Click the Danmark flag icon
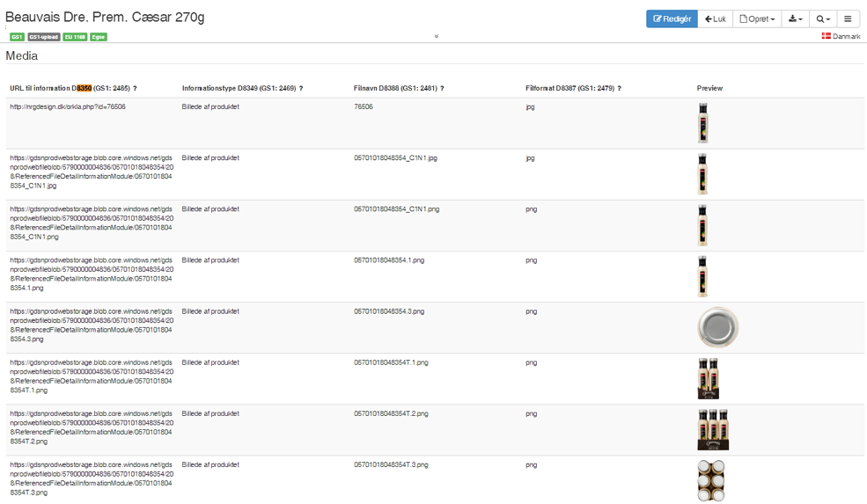 pyautogui.click(x=826, y=36)
